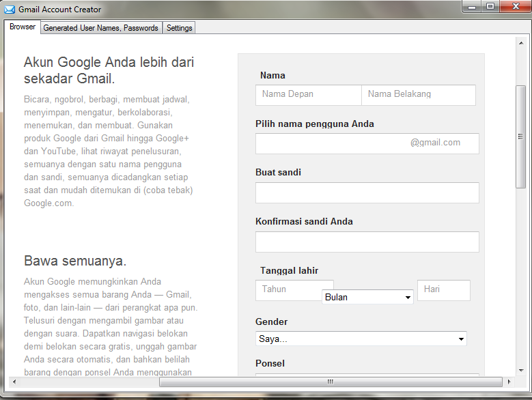532x400 pixels.
Task: Click the 'Pilih nama pengguna Anda' label
Action: pos(315,124)
